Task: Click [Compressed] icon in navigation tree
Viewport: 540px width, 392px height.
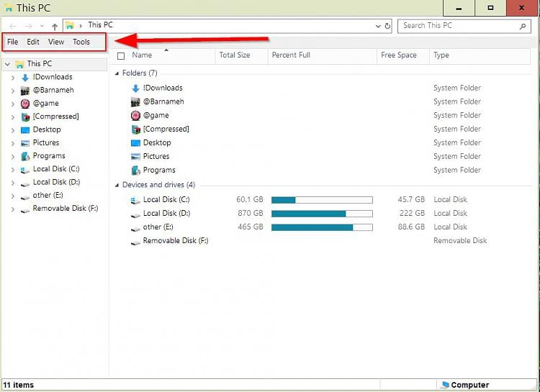Action: [x=25, y=117]
